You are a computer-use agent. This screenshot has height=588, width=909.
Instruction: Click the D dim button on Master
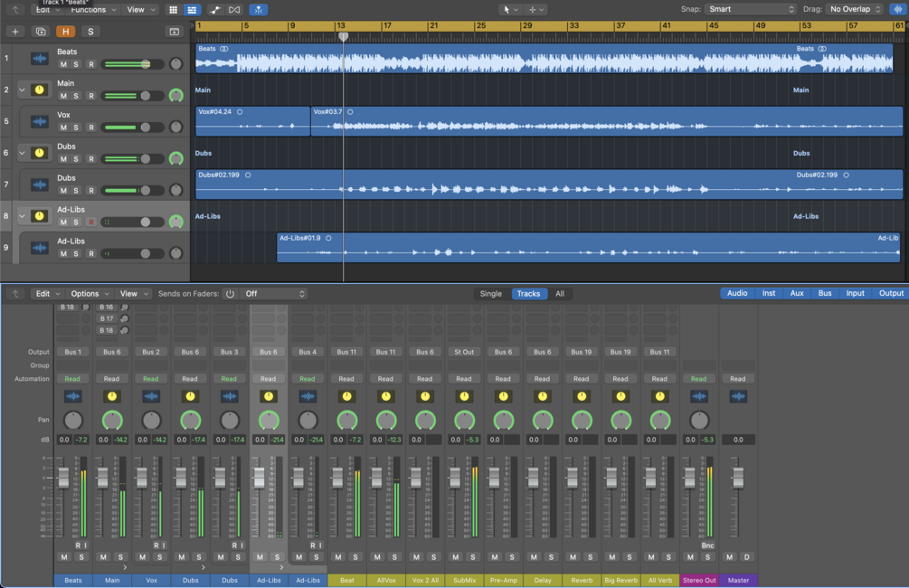(747, 557)
